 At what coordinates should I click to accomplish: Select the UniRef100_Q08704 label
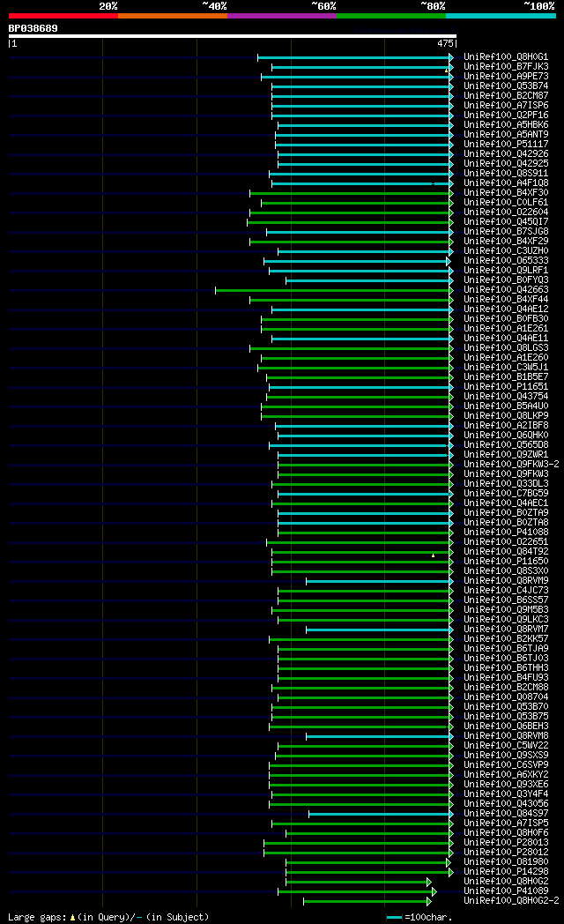point(506,697)
